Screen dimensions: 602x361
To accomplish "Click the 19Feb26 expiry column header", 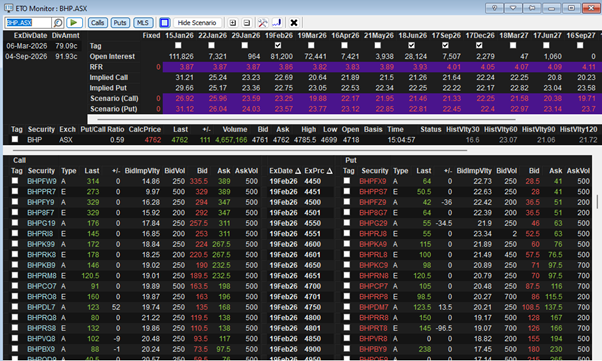I will pyautogui.click(x=279, y=35).
